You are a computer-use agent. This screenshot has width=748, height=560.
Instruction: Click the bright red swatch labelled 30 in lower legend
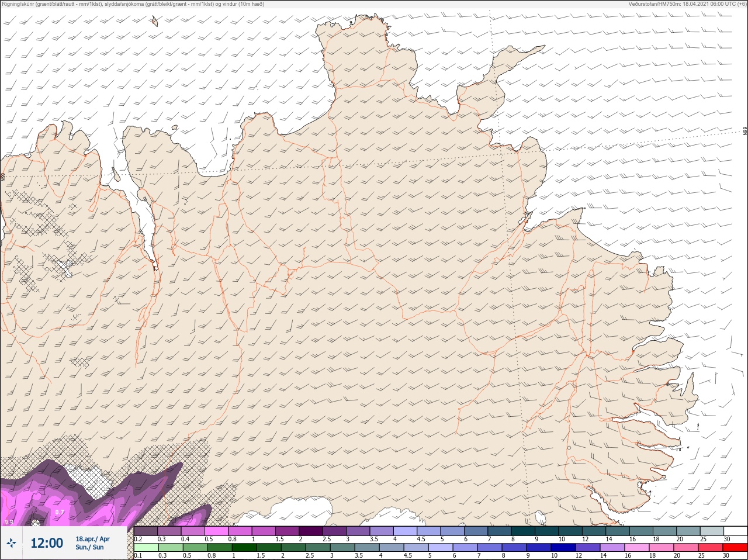[735, 548]
